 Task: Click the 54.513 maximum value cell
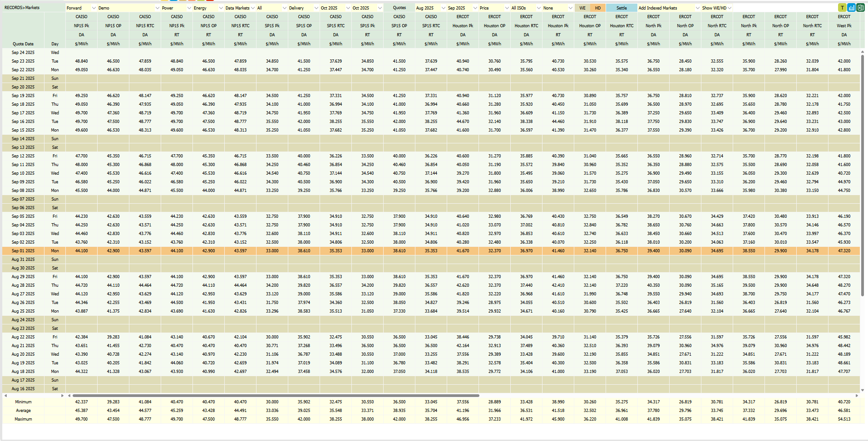pos(844,419)
